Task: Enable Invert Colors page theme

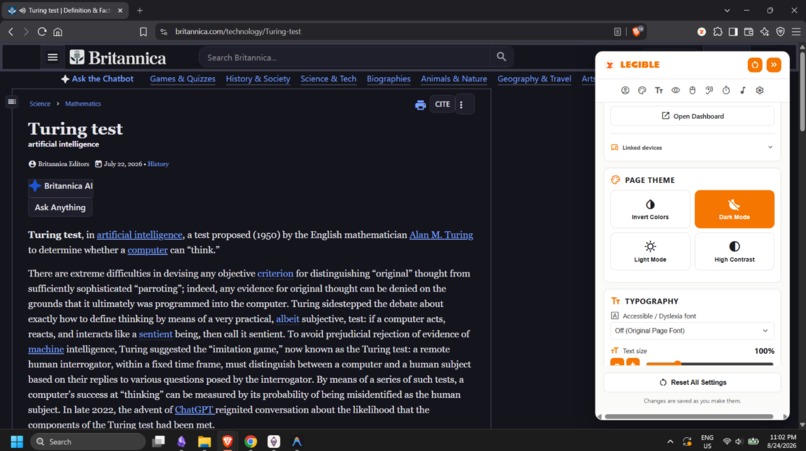Action: tap(650, 209)
